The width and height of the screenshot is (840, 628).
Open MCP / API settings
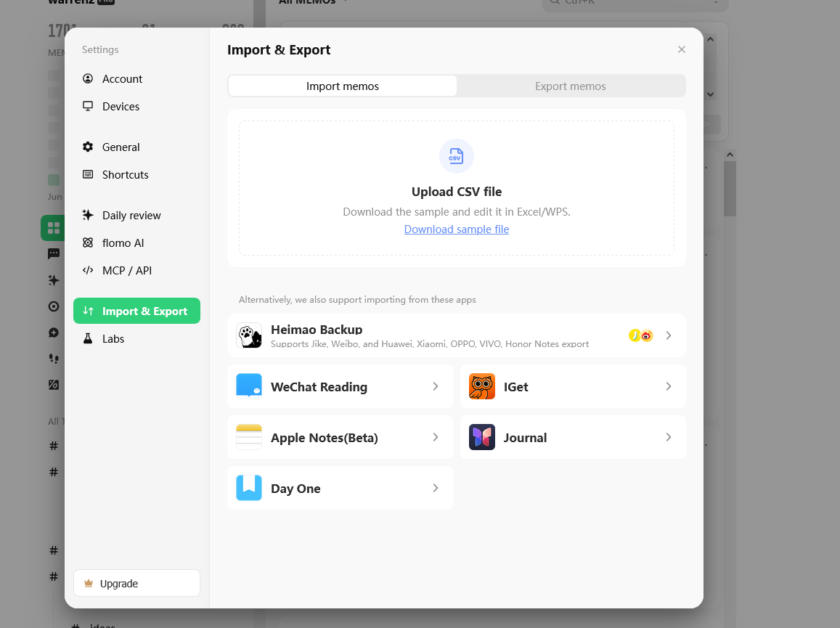136,271
